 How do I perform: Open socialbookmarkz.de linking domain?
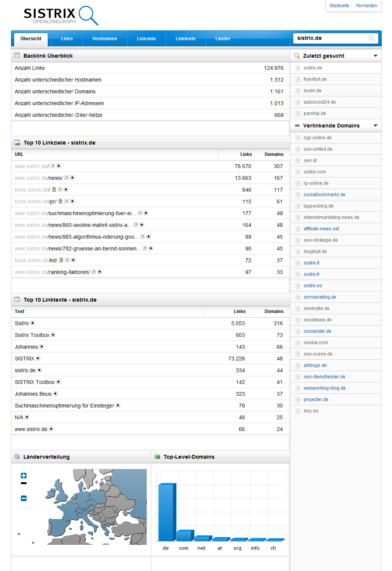coord(324,195)
